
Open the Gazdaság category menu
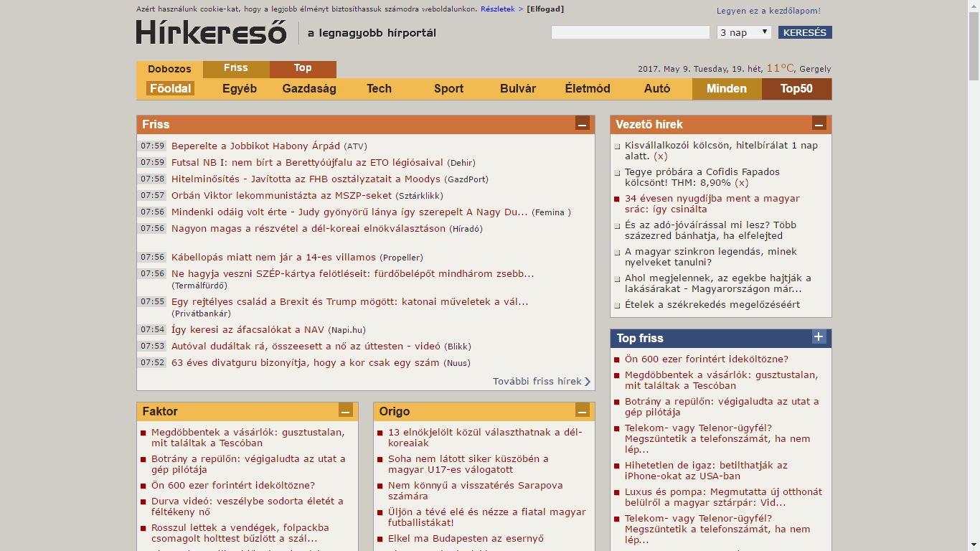point(309,89)
